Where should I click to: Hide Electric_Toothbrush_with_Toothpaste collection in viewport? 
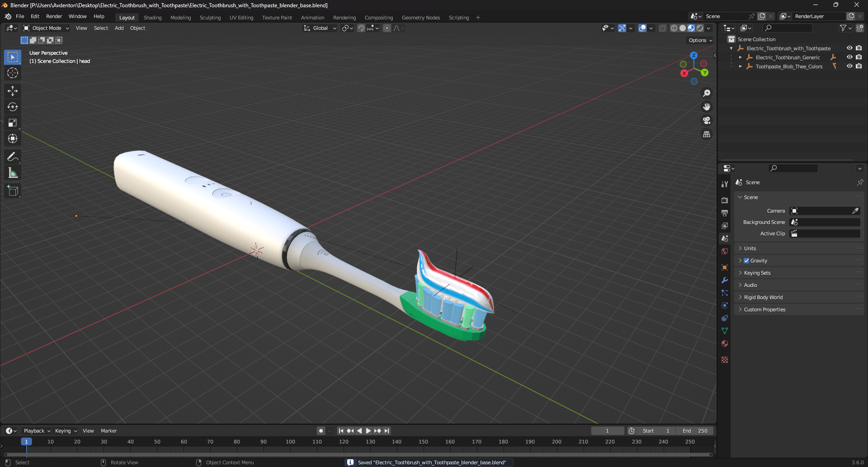[849, 48]
